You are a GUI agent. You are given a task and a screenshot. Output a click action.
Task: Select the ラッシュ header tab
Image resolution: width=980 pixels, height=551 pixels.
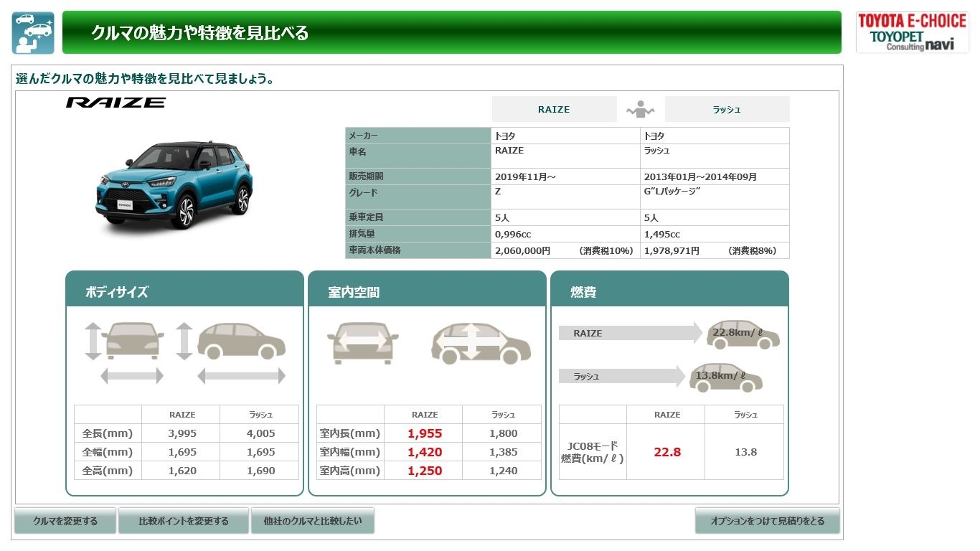pyautogui.click(x=727, y=109)
